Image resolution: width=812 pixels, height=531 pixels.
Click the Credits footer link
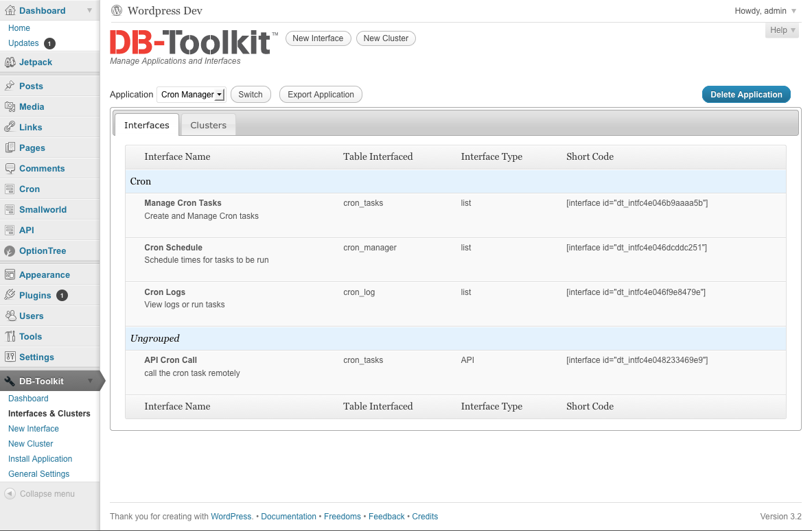coord(425,517)
